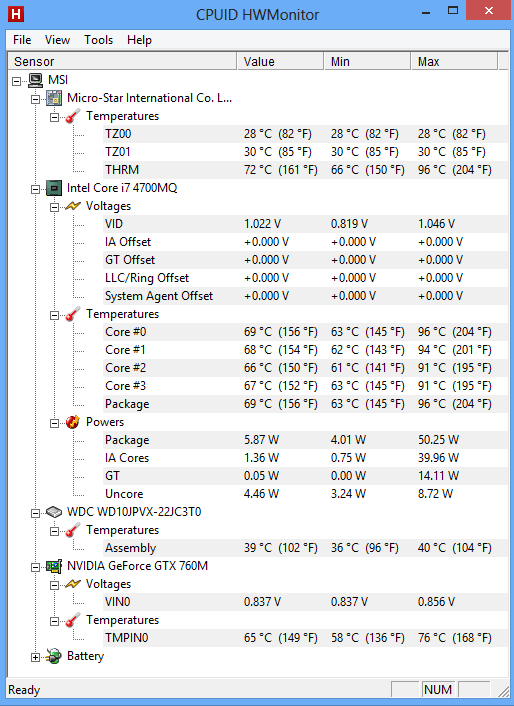Click the NVIDIA GeForce graphics card icon
The image size is (514, 706).
click(54, 566)
